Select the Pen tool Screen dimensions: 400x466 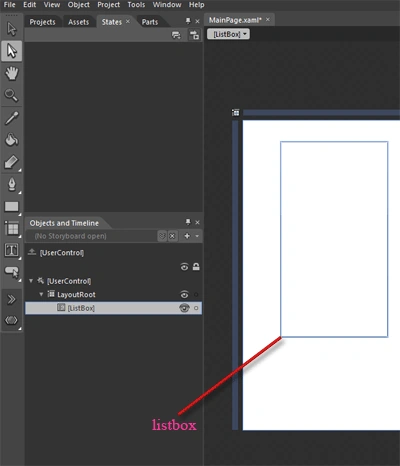click(x=12, y=184)
